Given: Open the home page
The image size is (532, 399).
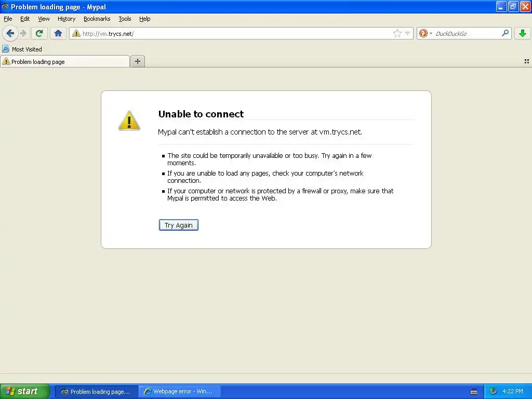Looking at the screenshot, I should coord(58,33).
